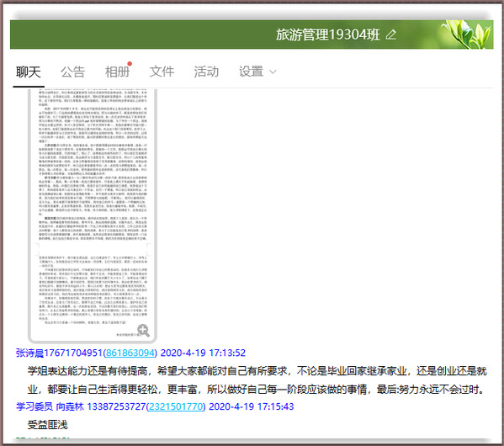Open the 聊天 tab
The width and height of the screenshot is (504, 446).
point(29,72)
